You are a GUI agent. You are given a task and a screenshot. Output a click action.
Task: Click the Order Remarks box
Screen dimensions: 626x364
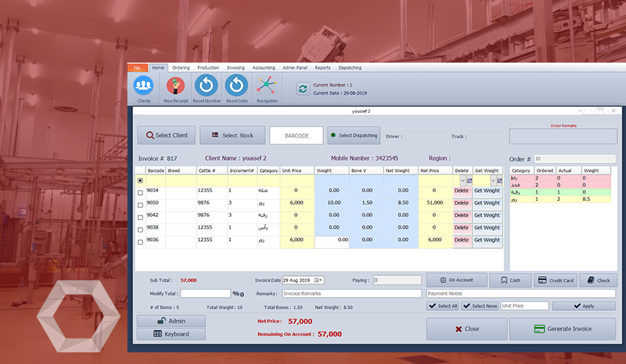pyautogui.click(x=563, y=136)
